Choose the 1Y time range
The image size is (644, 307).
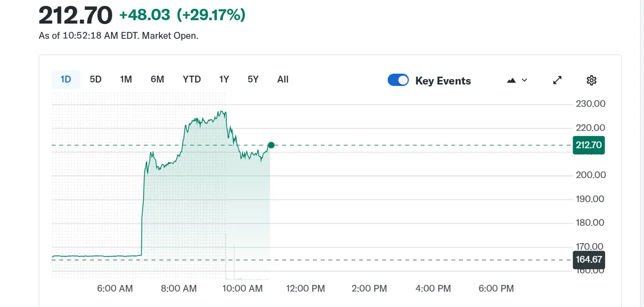[224, 80]
